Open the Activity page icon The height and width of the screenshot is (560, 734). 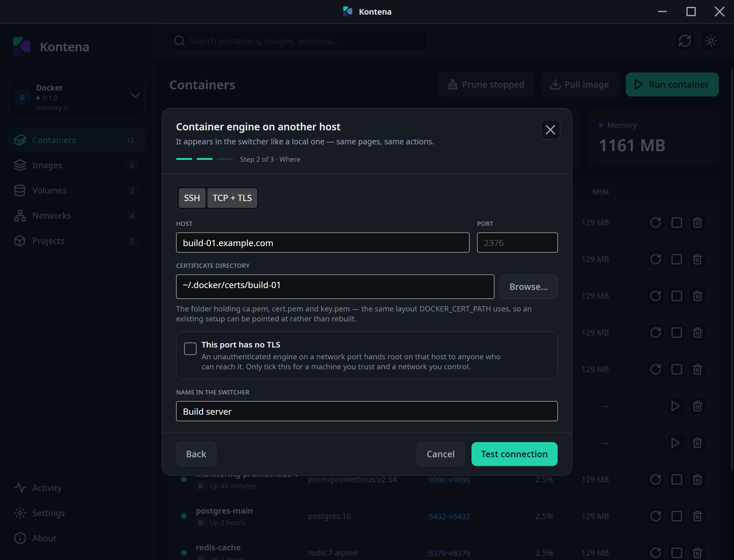tap(20, 488)
